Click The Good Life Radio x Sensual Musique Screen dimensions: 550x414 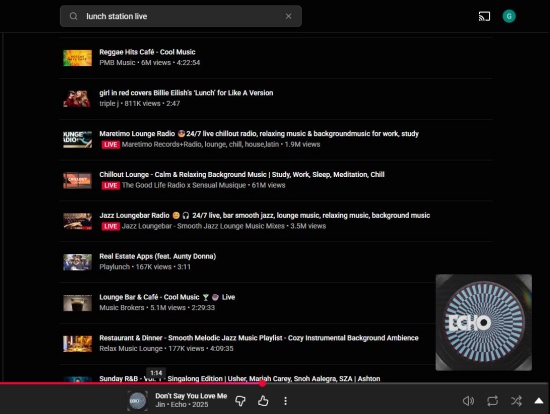coord(184,185)
